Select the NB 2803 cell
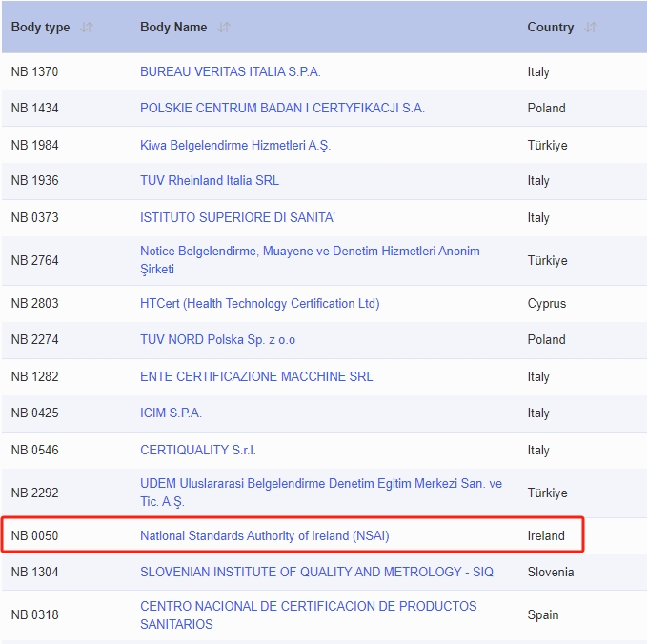 point(34,304)
